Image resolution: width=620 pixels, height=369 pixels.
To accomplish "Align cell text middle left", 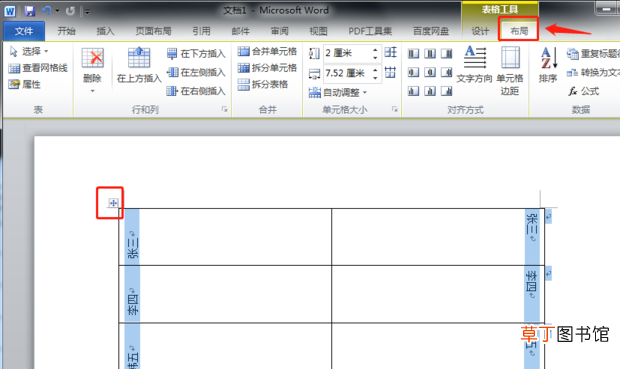I will point(413,72).
